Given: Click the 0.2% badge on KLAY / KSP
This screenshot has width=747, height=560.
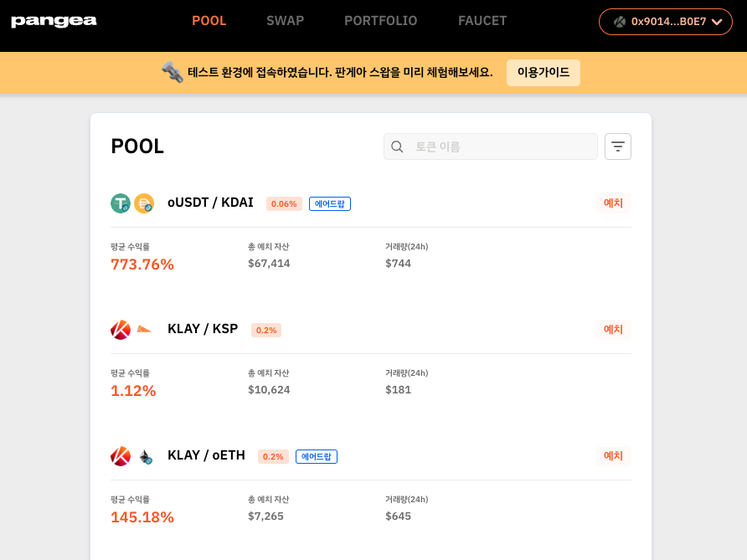Looking at the screenshot, I should 266,330.
